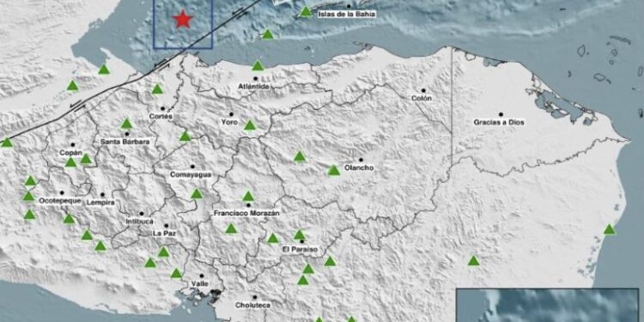Select the Lempira label
This screenshot has width=644, height=322.
click(x=100, y=202)
